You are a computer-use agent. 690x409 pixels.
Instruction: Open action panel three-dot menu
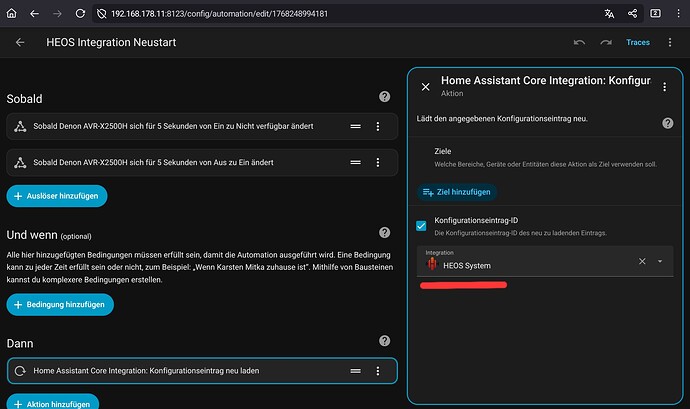click(664, 87)
